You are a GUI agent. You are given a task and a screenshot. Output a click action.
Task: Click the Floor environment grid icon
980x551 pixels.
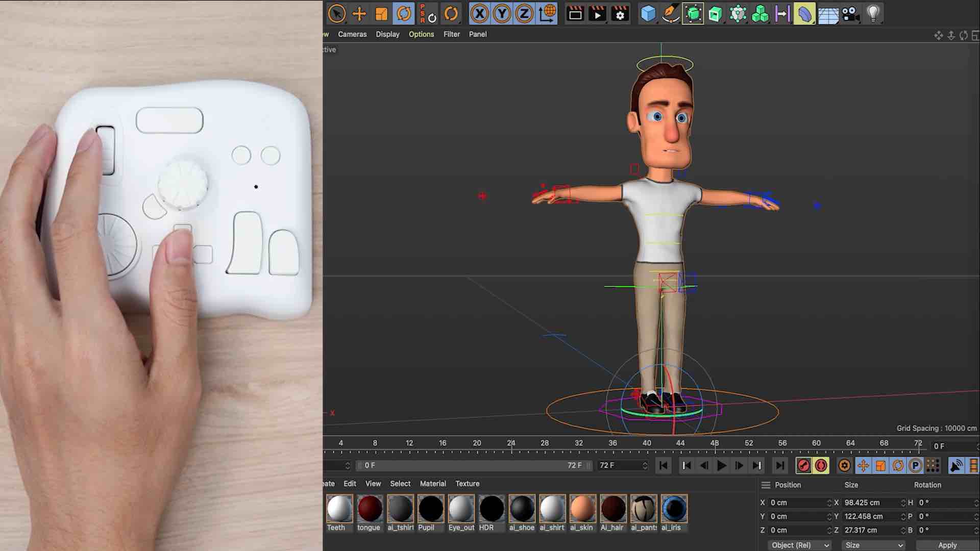coord(828,15)
